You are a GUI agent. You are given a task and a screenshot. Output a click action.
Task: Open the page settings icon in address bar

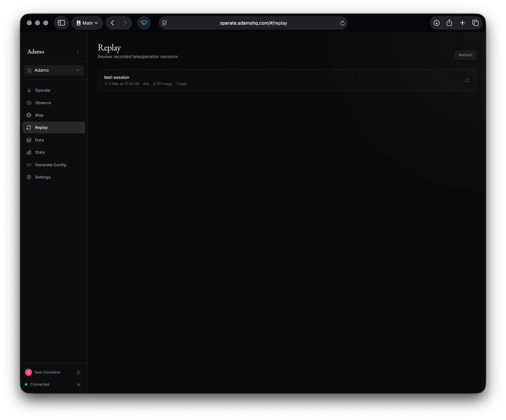pyautogui.click(x=165, y=23)
